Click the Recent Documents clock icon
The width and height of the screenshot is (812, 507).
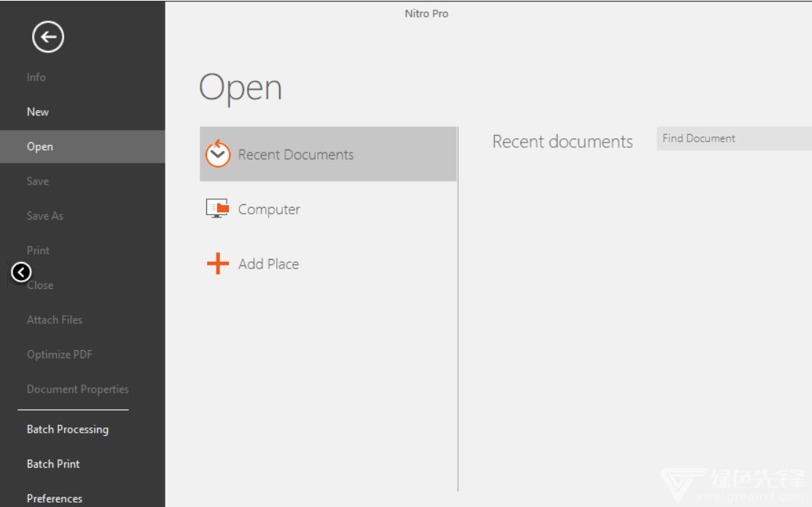coord(217,154)
